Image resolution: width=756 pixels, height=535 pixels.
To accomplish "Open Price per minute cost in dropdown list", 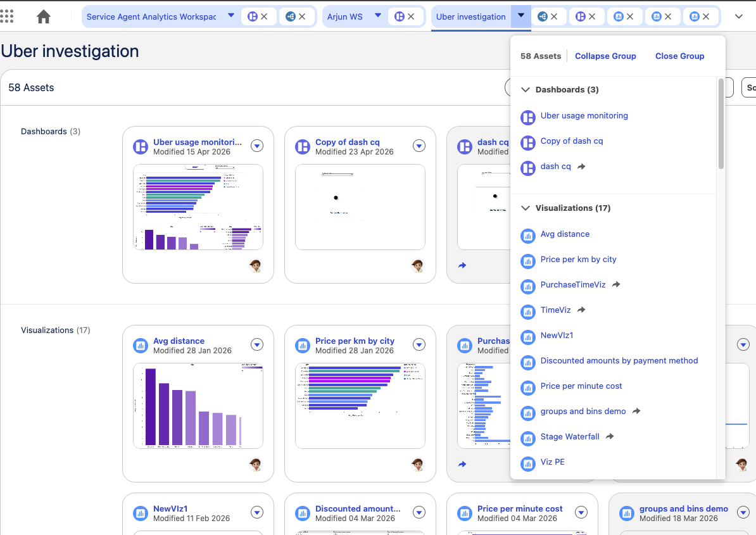I will (x=581, y=386).
